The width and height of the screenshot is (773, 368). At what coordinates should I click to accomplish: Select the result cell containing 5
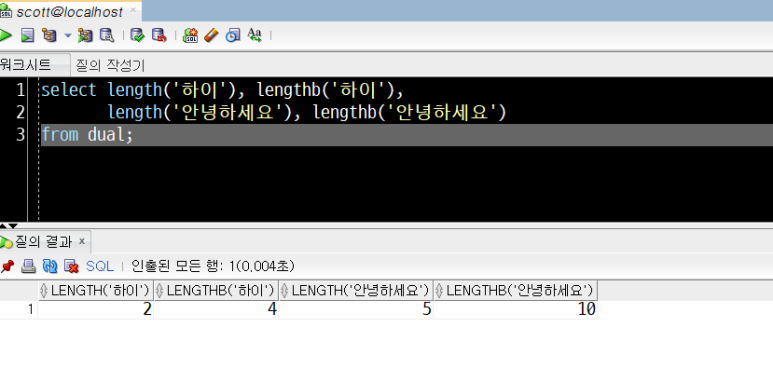[x=356, y=309]
